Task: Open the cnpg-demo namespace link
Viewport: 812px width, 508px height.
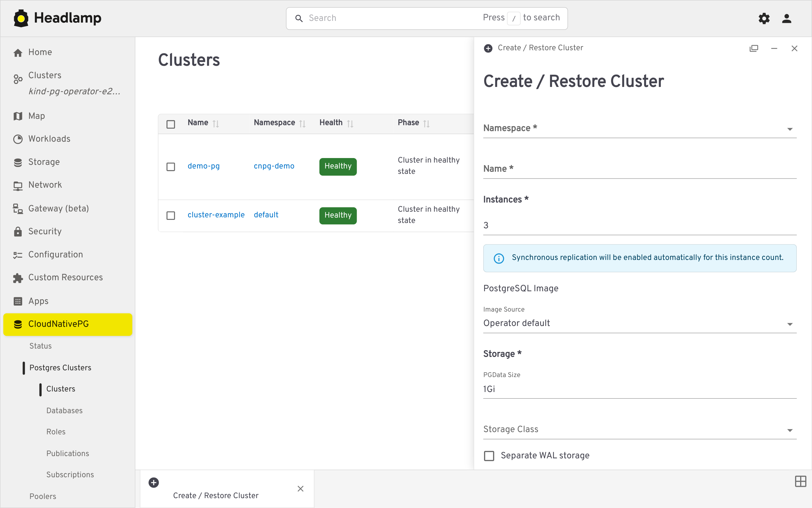Action: click(274, 166)
